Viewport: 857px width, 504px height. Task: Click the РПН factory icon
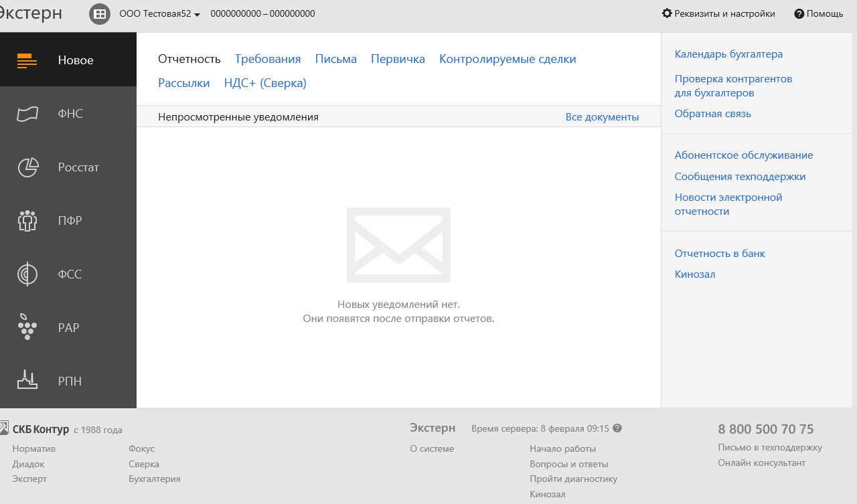[26, 380]
